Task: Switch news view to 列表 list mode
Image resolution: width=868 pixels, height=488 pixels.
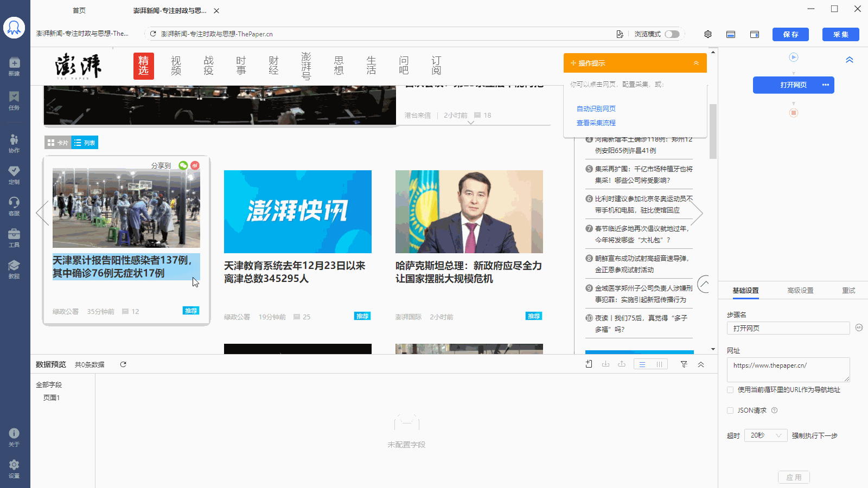Action: click(85, 143)
